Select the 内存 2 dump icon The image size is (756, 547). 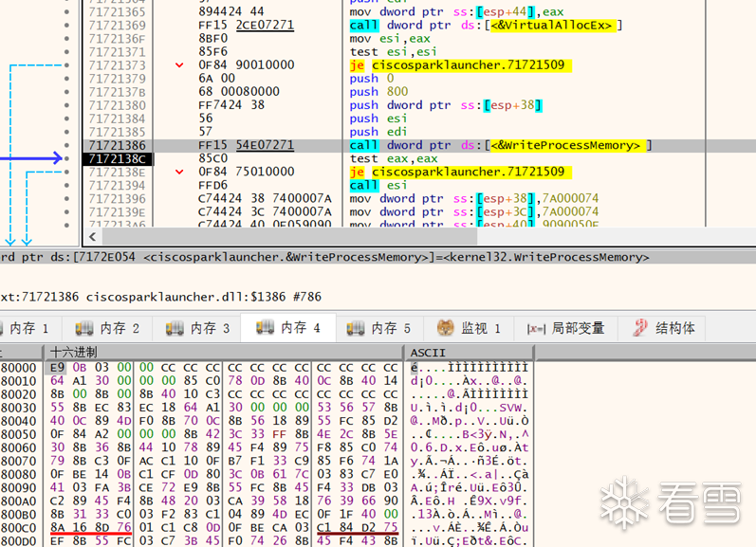[83, 328]
